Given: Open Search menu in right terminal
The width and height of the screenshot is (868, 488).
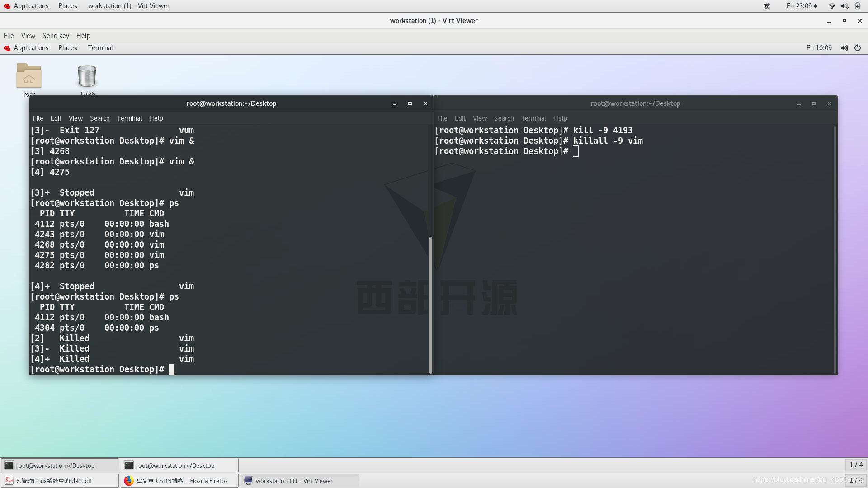Looking at the screenshot, I should 504,118.
